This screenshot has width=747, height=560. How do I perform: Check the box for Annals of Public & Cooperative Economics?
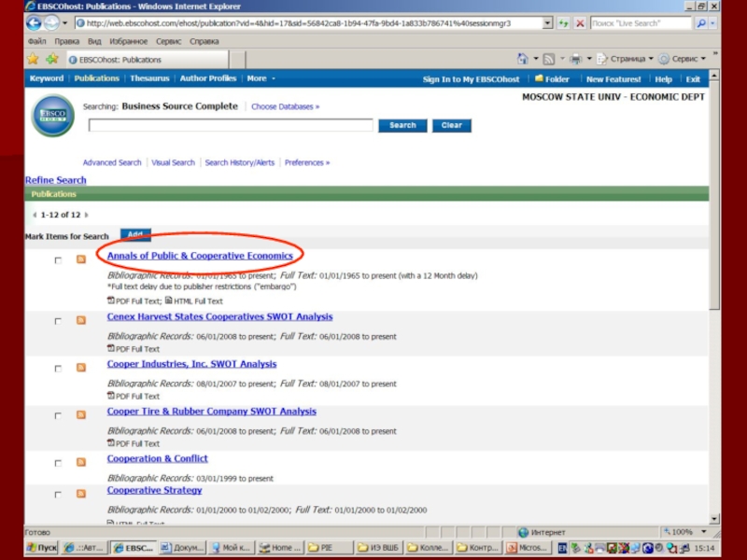pos(58,260)
